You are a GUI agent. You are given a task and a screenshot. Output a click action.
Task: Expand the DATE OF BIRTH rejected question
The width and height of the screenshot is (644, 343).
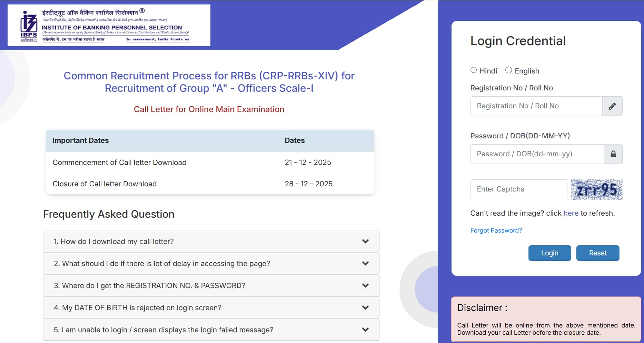click(x=210, y=307)
